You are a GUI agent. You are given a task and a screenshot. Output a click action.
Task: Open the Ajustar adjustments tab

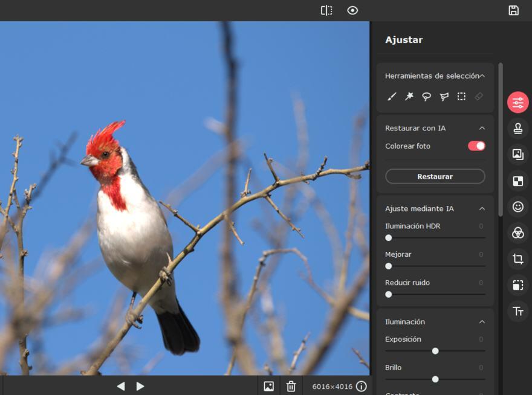pos(517,103)
